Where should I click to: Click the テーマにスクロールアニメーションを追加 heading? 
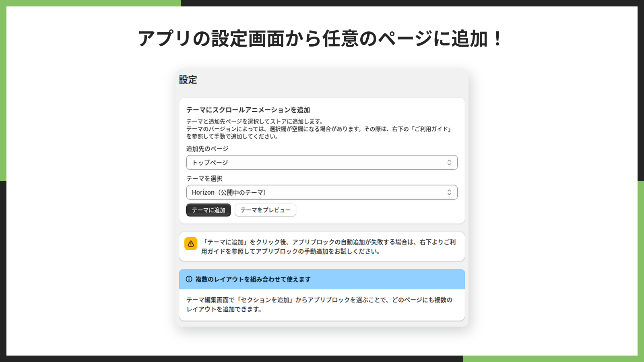248,110
